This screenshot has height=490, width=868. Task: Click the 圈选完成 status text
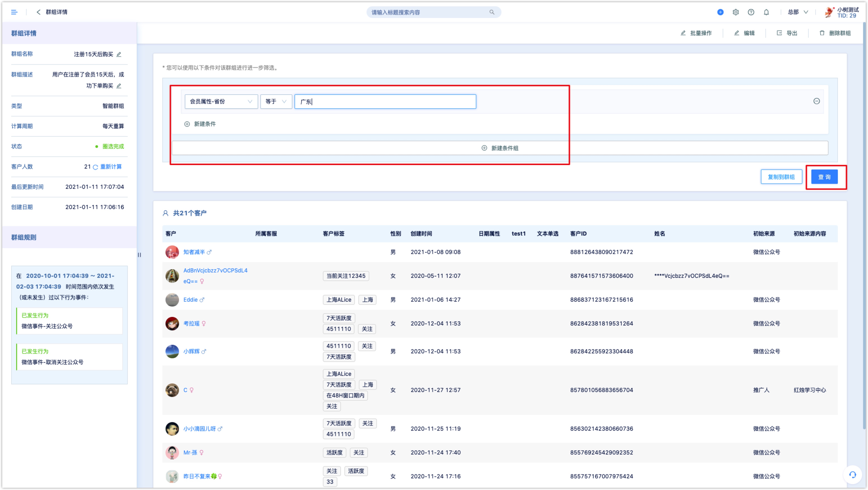(x=113, y=147)
